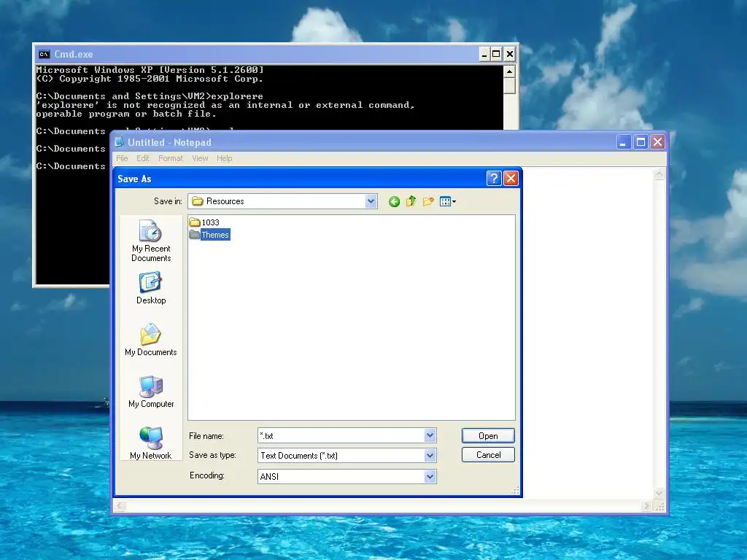The height and width of the screenshot is (560, 747).
Task: Maximize the Notepad window
Action: point(640,142)
